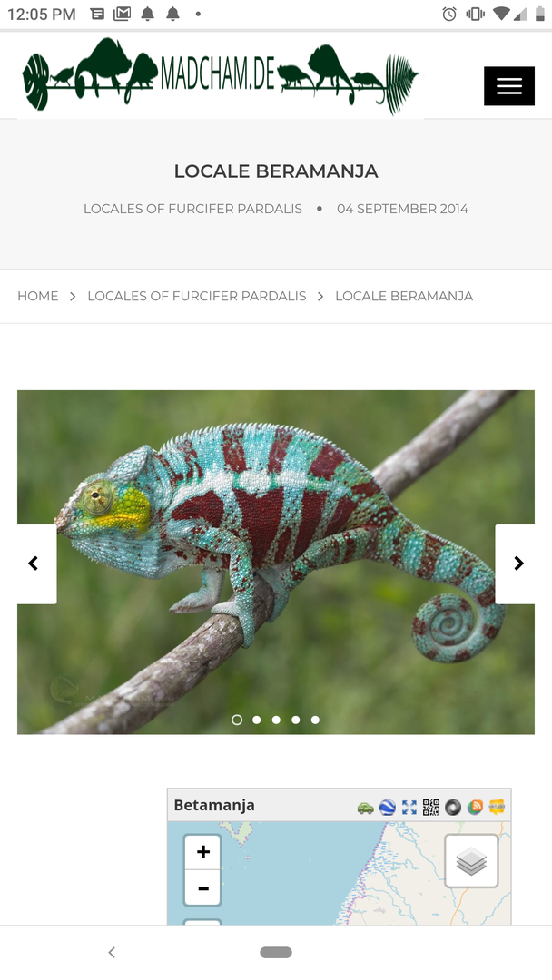This screenshot has height=980, width=552.
Task: Zoom out on the map
Action: click(x=202, y=887)
